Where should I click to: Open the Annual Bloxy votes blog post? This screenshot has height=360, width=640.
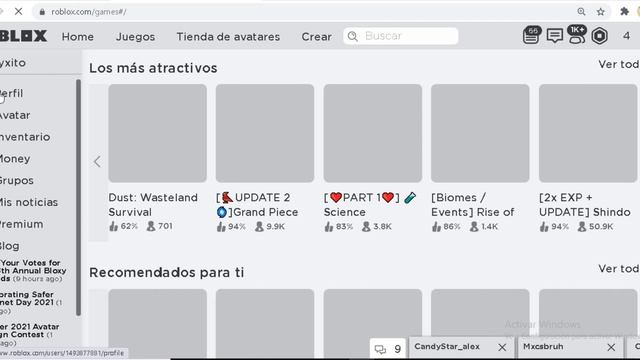point(33,271)
